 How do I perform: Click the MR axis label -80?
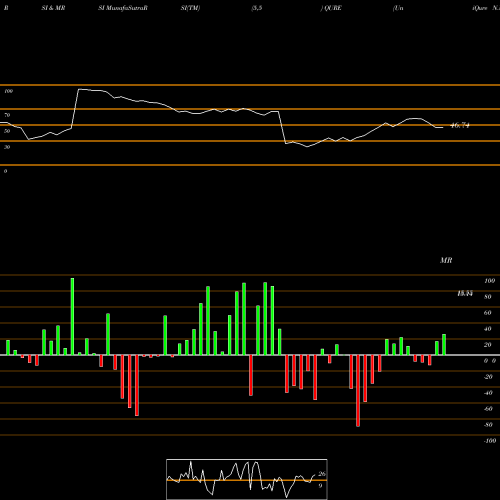[488, 425]
